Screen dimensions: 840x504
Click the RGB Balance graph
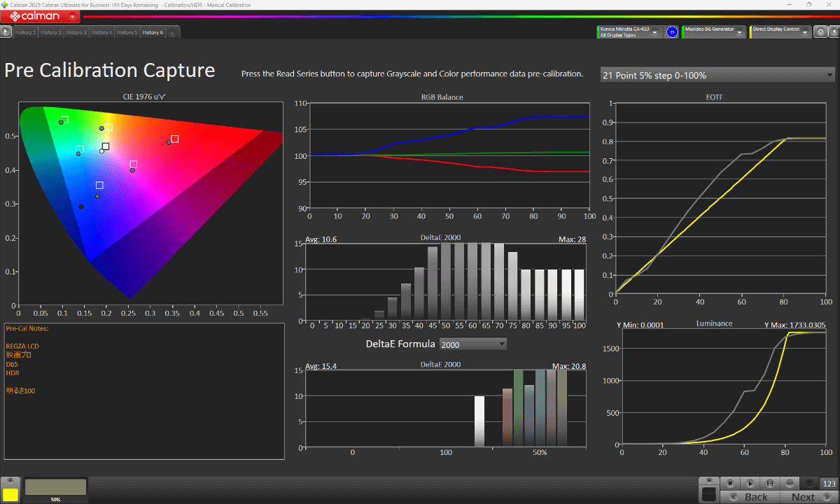pos(448,155)
